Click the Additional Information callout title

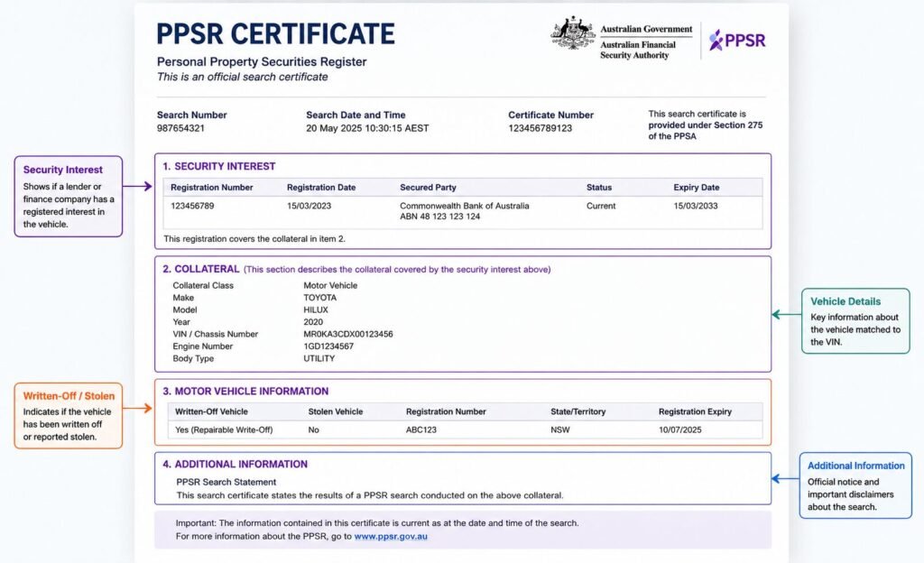coord(855,466)
